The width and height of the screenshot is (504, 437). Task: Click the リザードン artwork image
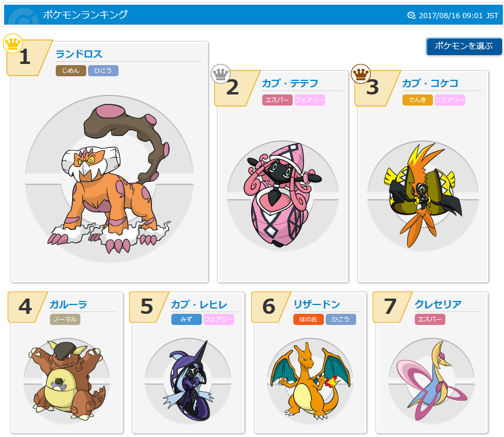point(310,381)
